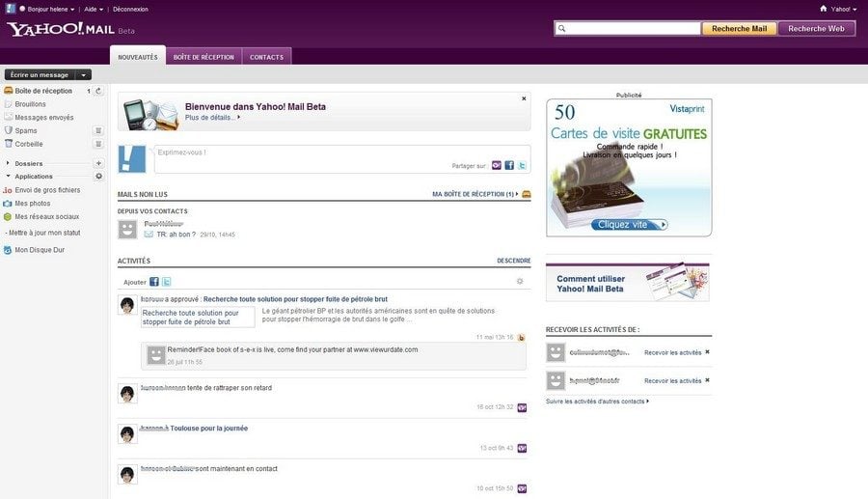Click the Activités settings gear icon

[520, 282]
